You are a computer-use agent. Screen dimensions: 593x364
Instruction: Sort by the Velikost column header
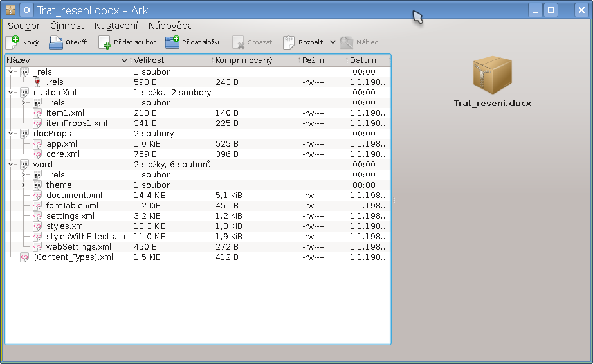[x=170, y=60]
